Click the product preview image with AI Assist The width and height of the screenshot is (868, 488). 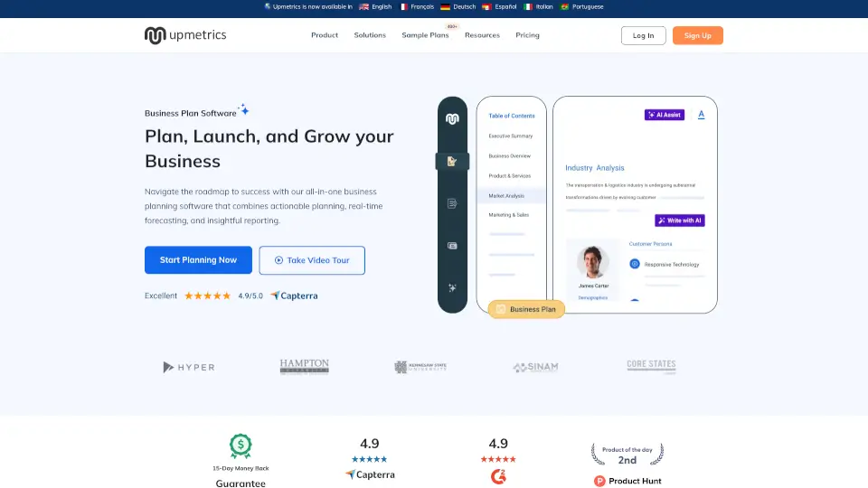click(578, 205)
